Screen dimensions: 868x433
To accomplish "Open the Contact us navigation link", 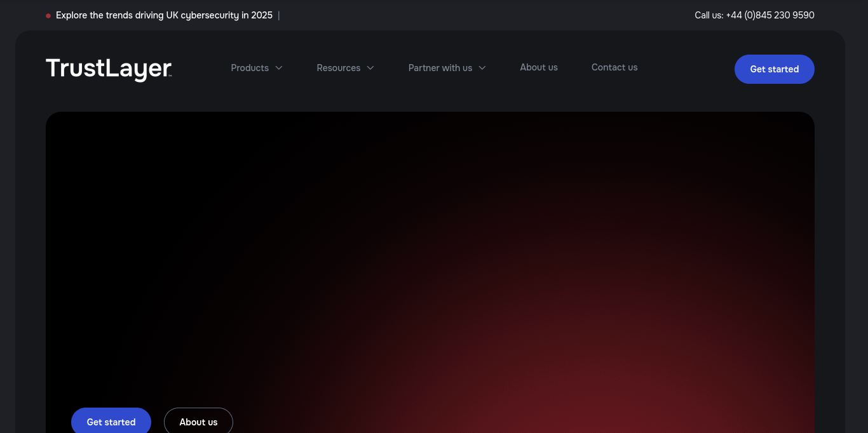I will coord(614,67).
